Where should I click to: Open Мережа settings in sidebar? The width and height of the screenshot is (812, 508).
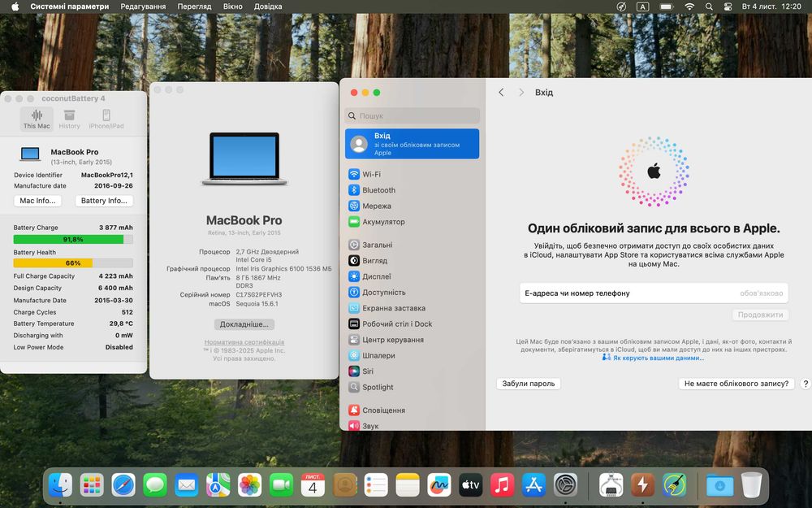(x=412, y=206)
